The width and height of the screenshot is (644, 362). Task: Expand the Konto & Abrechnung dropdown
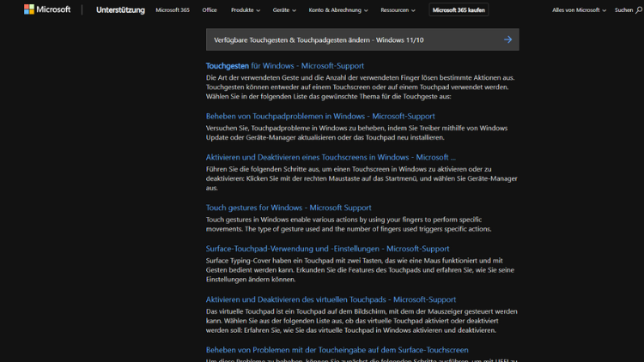tap(338, 9)
